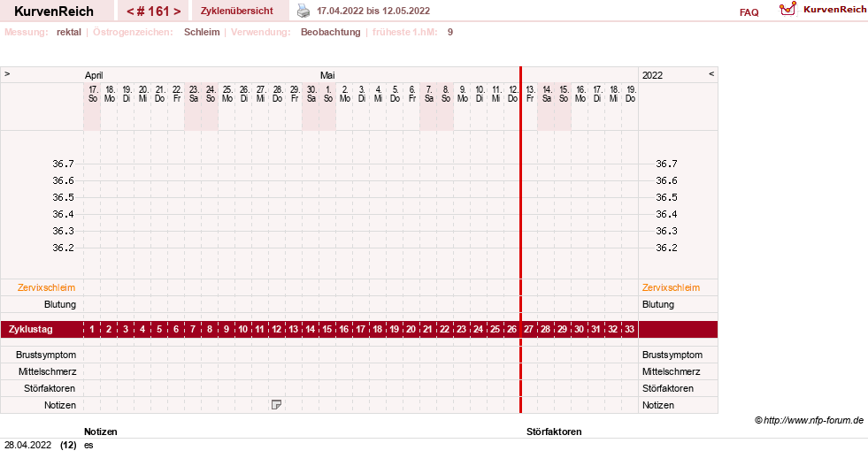Click the note text 'es'

[88, 445]
